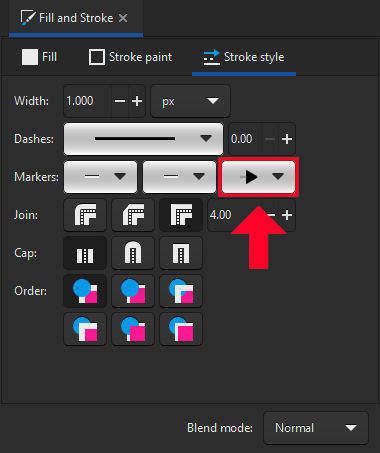This screenshot has height=453, width=380.
Task: Increase stroke width with plus button
Action: [137, 101]
